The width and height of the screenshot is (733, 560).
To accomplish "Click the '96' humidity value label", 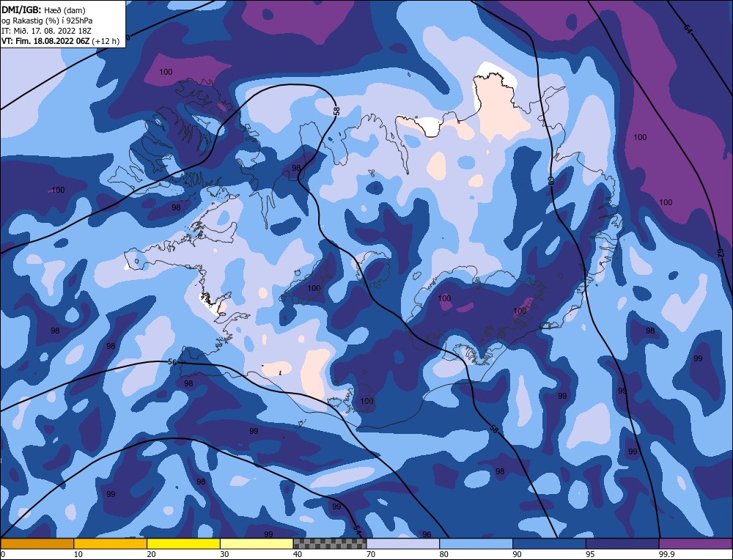I will point(427,534).
